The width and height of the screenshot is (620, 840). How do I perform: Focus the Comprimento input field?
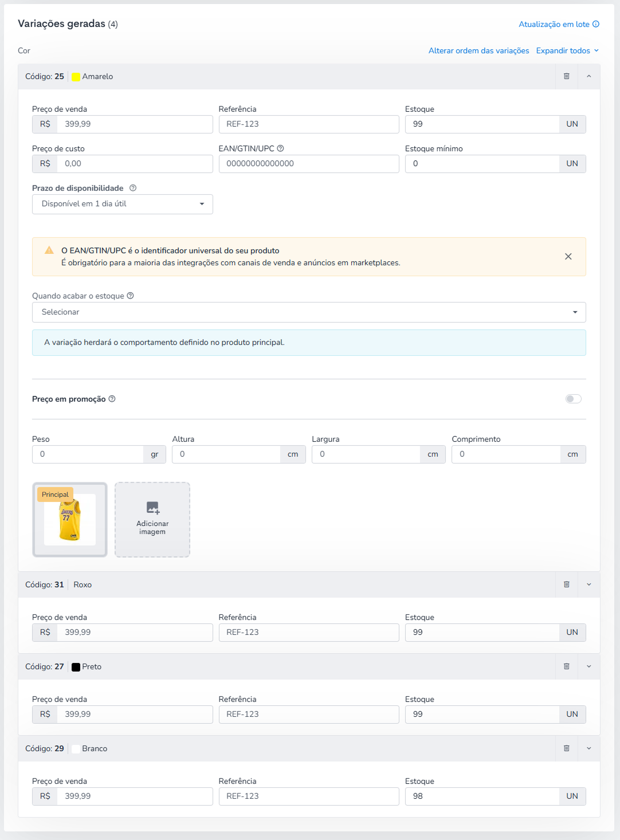(x=506, y=454)
